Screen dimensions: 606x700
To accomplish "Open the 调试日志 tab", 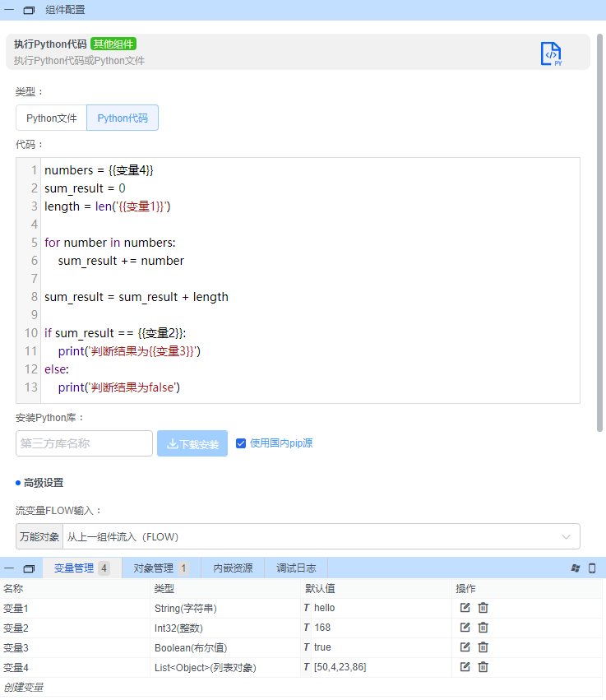I will [x=296, y=568].
